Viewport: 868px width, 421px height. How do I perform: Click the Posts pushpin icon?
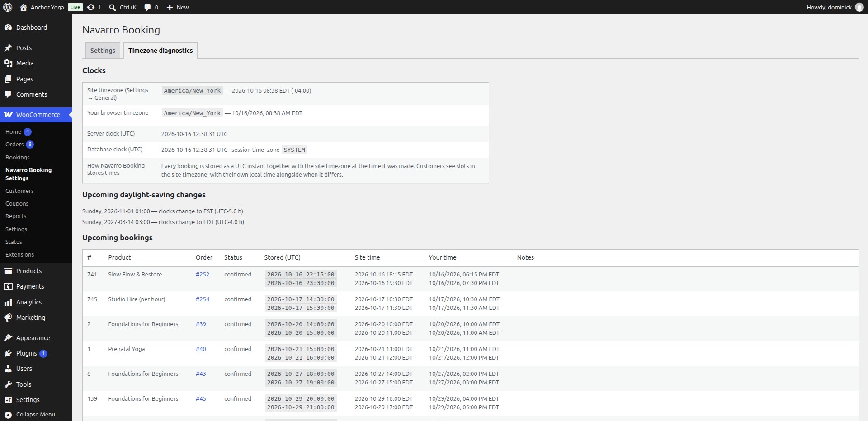click(x=8, y=48)
